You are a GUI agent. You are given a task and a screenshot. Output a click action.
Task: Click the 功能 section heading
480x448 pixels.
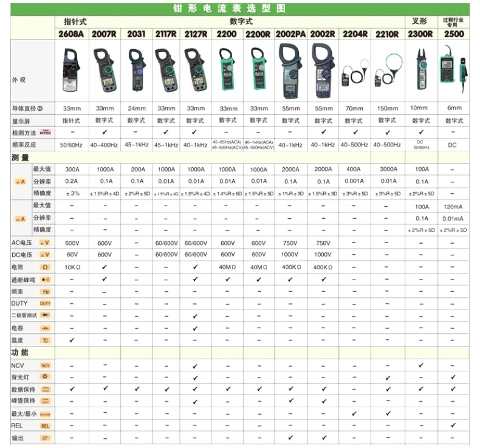(x=20, y=353)
